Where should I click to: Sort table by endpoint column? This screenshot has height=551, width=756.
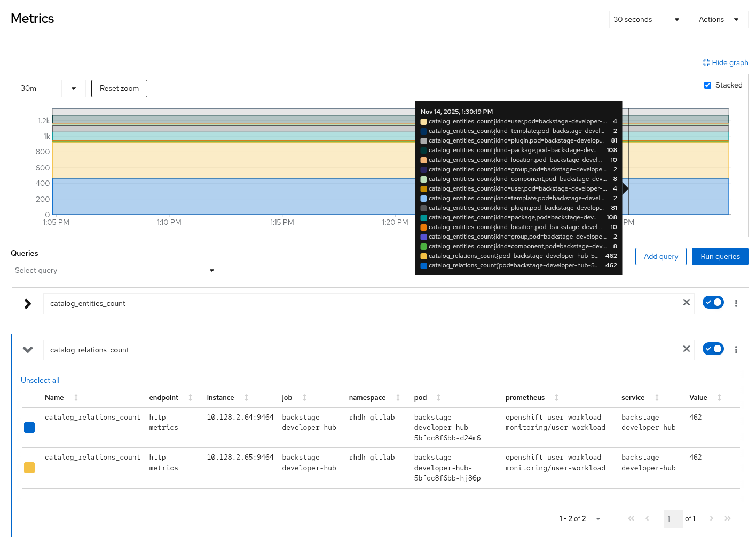pos(171,397)
